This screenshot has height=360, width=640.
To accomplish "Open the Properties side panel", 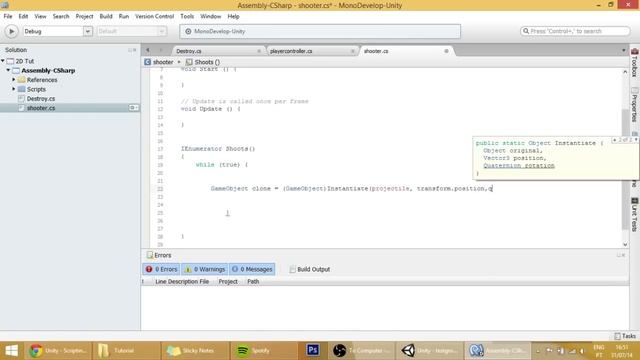I will pos(635,105).
